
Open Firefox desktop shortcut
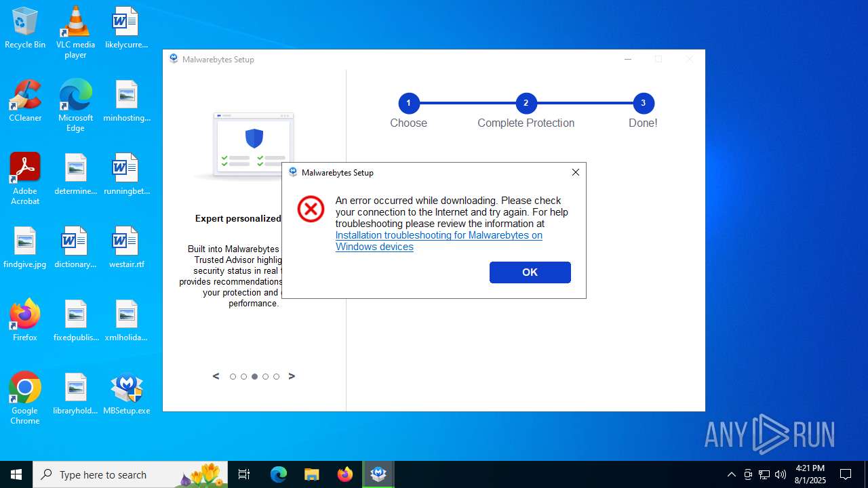[25, 321]
